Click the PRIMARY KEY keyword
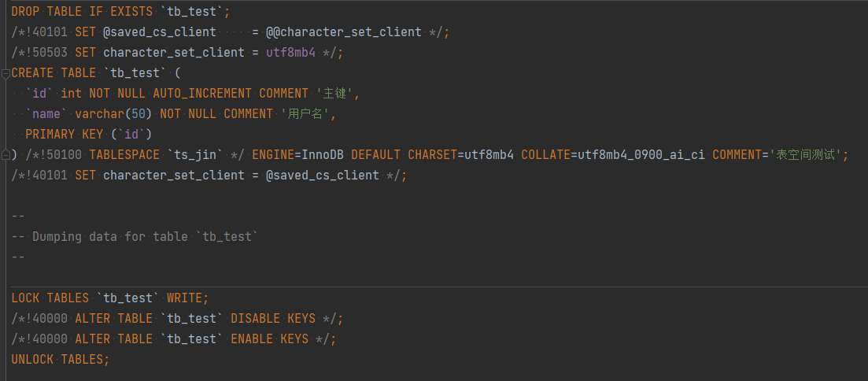Image resolution: width=868 pixels, height=381 pixels. [x=57, y=135]
